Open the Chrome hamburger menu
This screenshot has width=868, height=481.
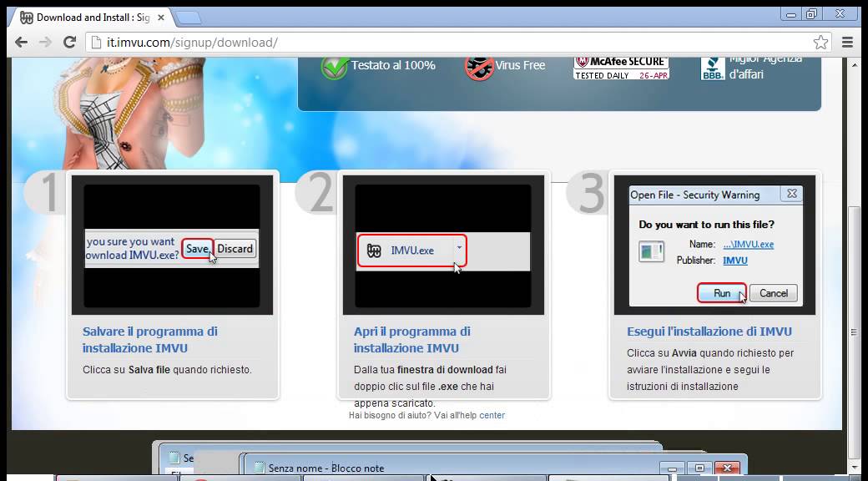tap(847, 42)
